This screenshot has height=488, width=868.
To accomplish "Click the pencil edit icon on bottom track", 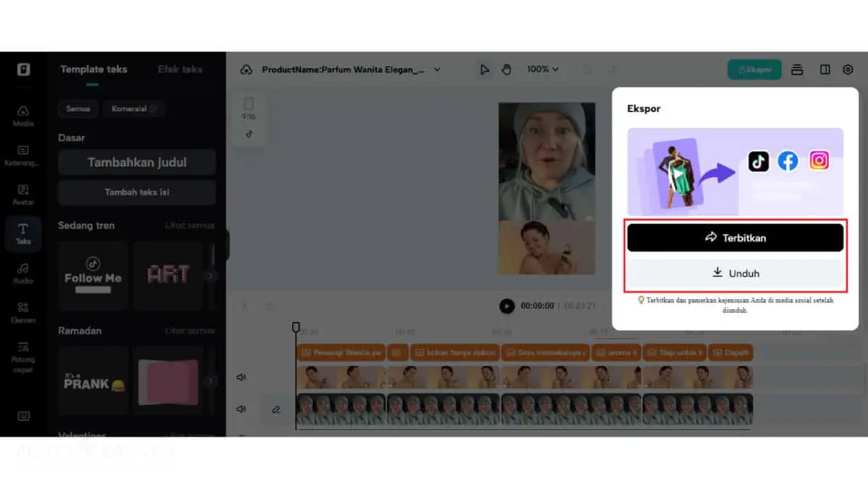I will 276,409.
